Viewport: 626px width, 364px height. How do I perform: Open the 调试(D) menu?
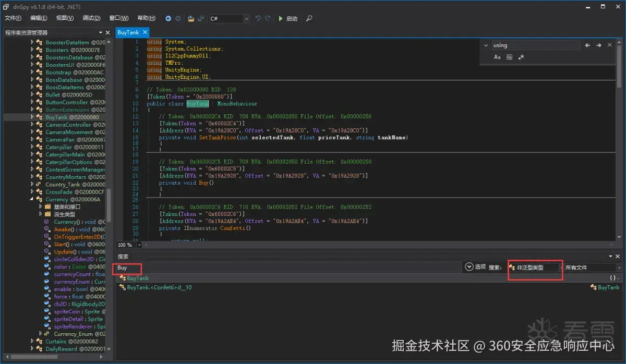[x=91, y=18]
